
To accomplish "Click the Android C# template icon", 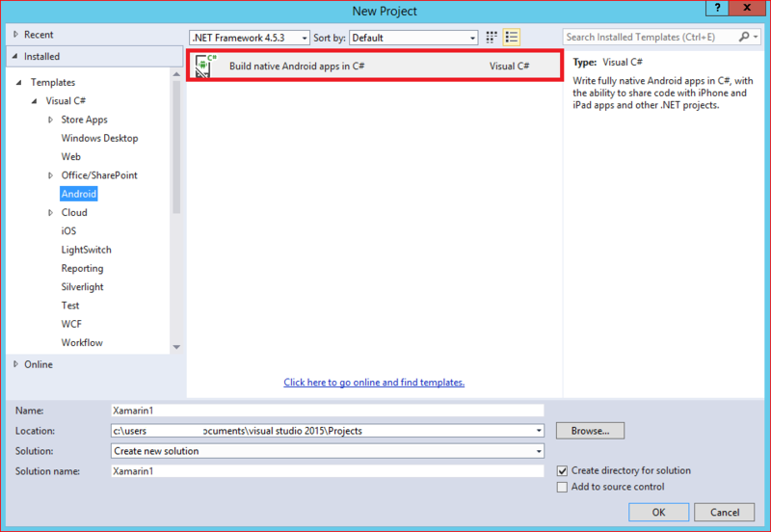I will 204,66.
